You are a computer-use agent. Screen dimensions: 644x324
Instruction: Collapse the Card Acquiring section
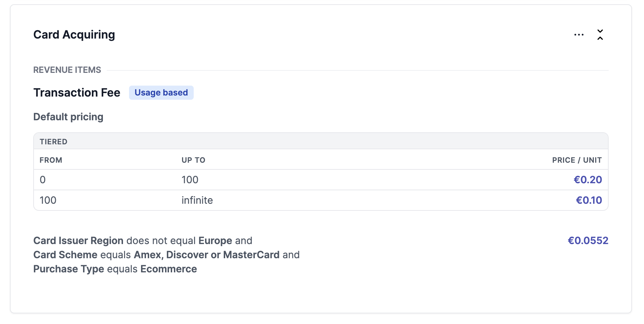click(600, 35)
